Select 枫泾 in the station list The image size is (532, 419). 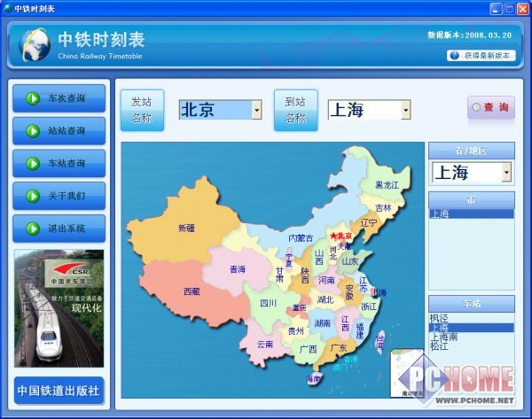click(x=472, y=318)
